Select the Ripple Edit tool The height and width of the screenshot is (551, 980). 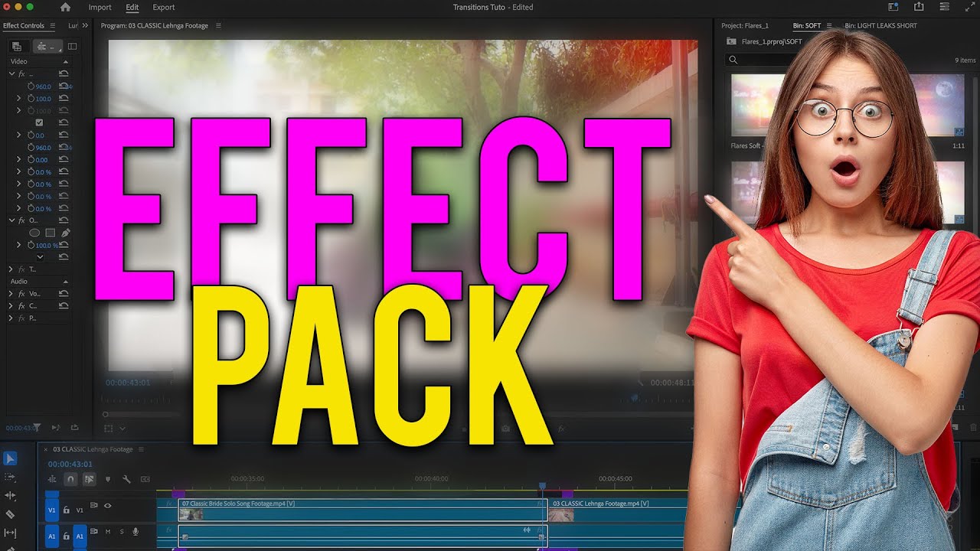pyautogui.click(x=10, y=496)
